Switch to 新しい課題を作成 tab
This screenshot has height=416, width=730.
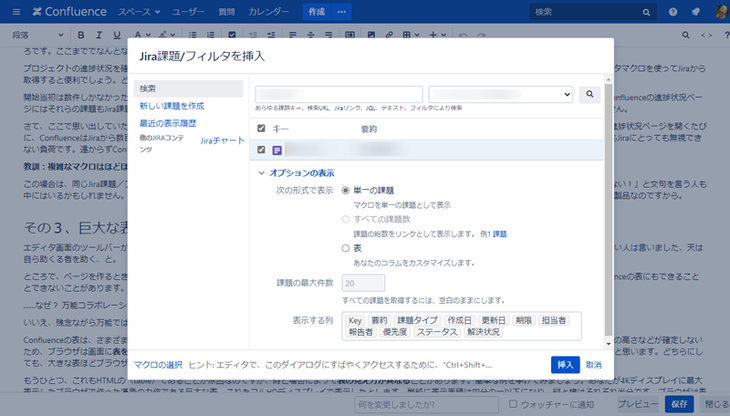pos(172,106)
